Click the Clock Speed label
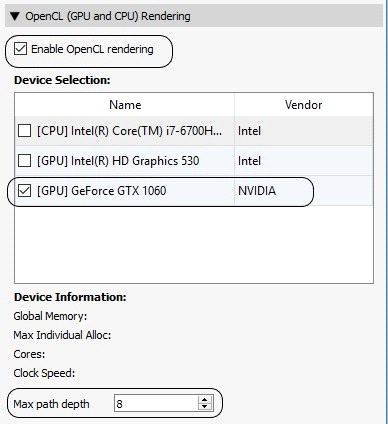The width and height of the screenshot is (388, 424). tap(44, 373)
